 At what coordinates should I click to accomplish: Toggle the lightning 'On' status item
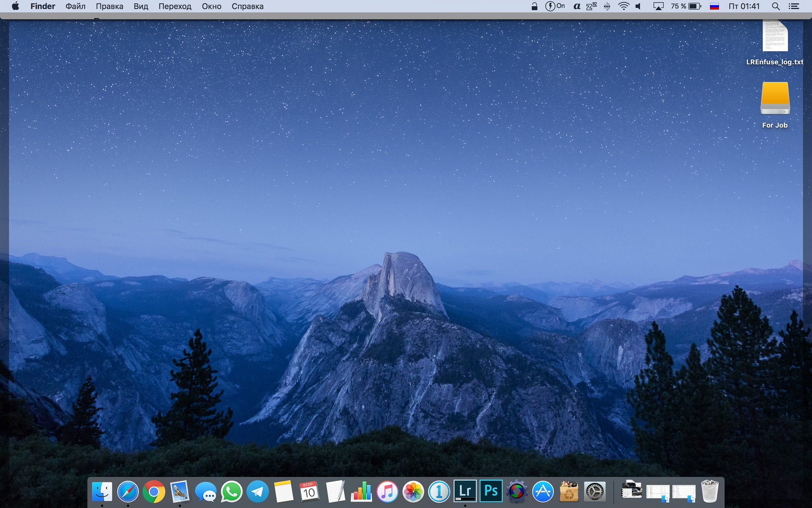tap(555, 6)
